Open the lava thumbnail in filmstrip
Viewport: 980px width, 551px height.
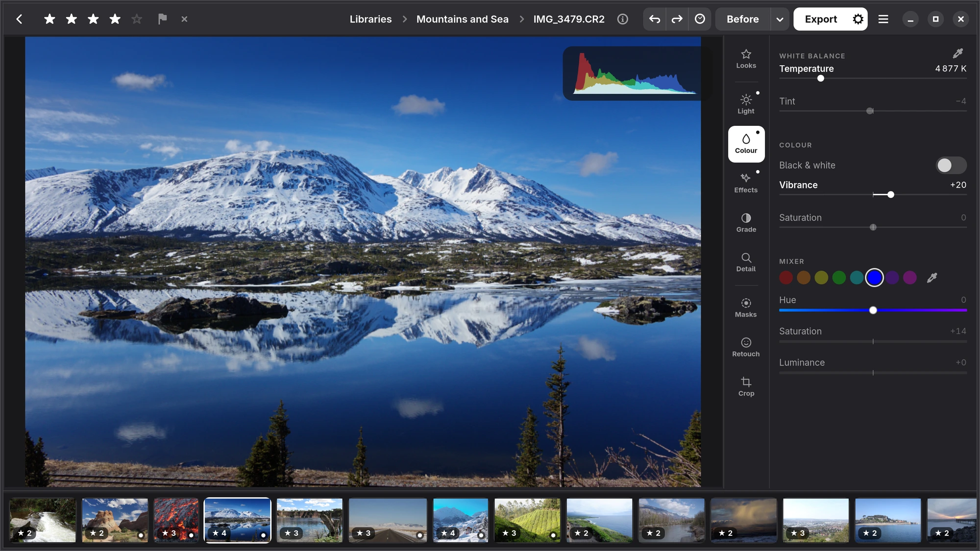[x=176, y=520]
